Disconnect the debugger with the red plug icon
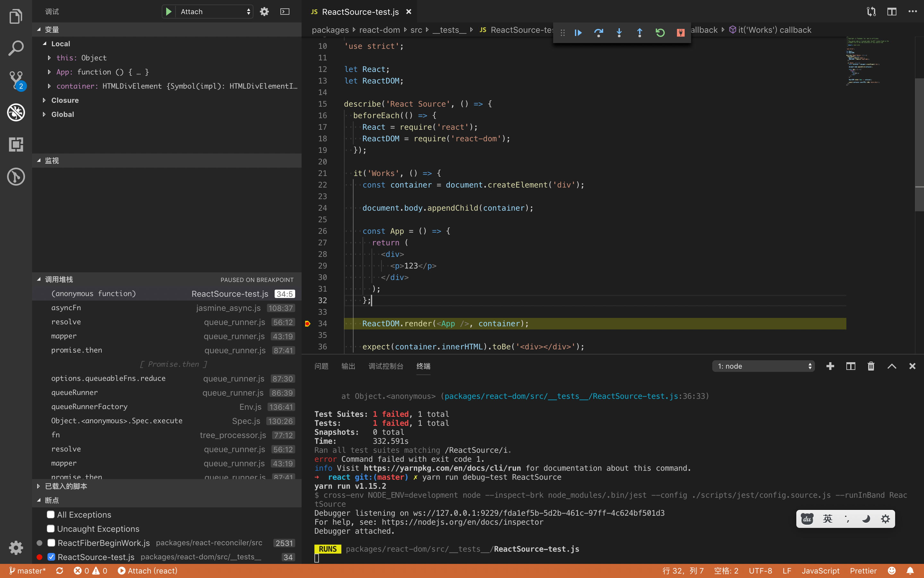This screenshot has width=924, height=578. 680,33
